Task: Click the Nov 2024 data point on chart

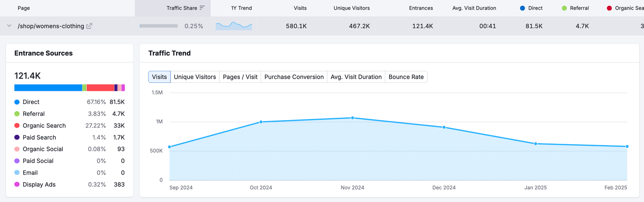Action: (353, 118)
